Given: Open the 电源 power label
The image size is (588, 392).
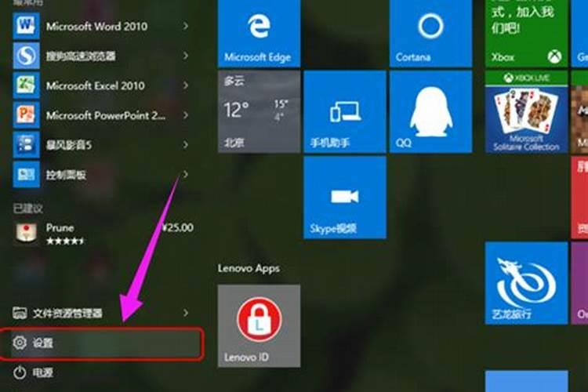Looking at the screenshot, I should click(x=43, y=372).
